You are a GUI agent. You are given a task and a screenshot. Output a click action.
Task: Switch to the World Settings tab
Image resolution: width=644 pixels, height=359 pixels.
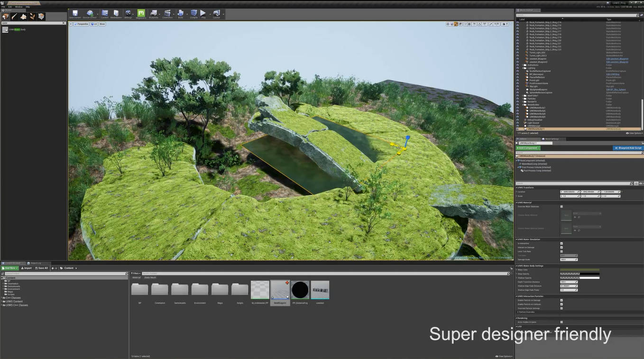551,138
